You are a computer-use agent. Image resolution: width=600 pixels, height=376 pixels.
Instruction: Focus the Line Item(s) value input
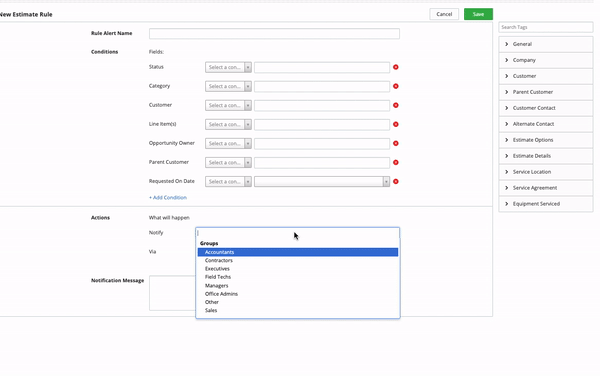(x=322, y=125)
